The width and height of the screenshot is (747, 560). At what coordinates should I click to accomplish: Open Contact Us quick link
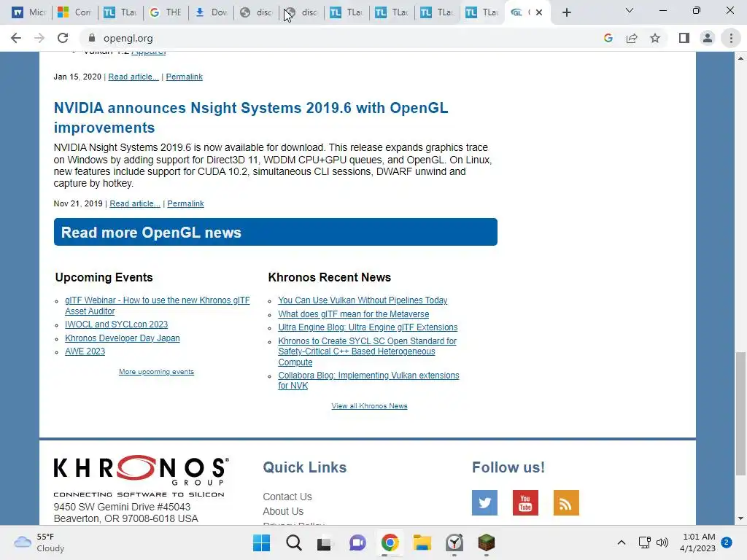click(x=287, y=497)
